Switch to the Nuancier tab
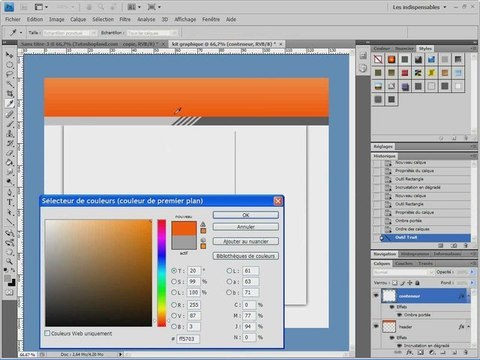The image size is (480, 360). coord(404,48)
